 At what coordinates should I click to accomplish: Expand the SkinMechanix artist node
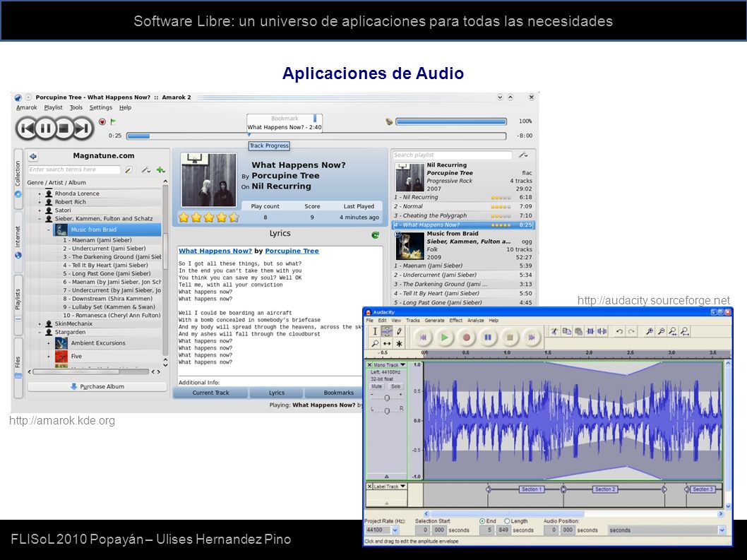[40, 323]
